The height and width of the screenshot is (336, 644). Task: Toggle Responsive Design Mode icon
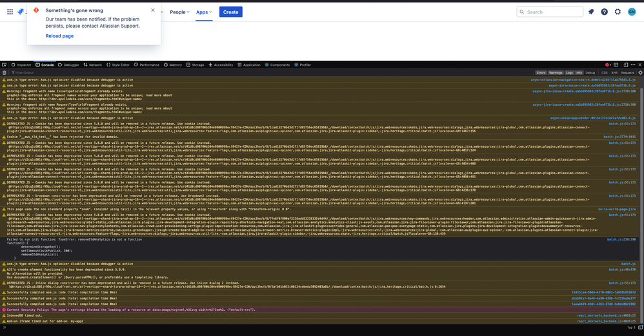[625, 65]
